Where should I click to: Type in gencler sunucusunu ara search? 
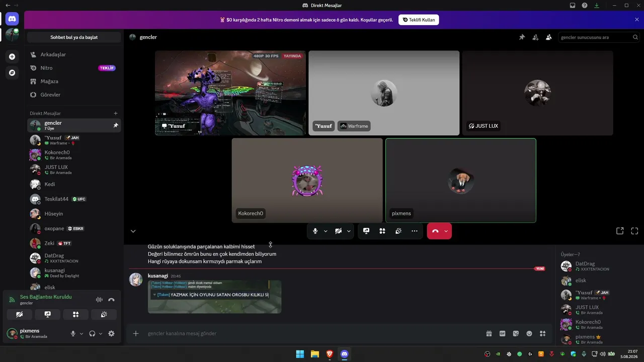point(599,37)
